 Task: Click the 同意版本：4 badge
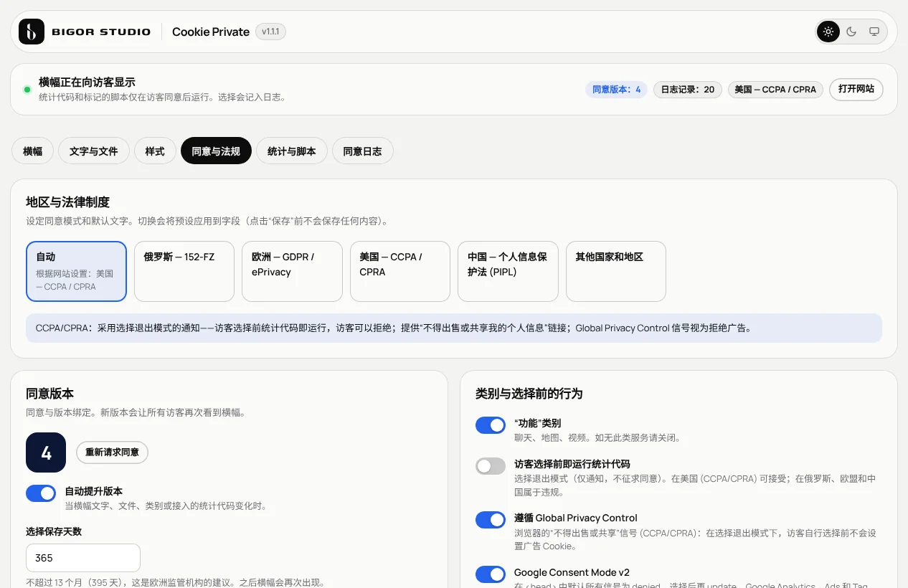coord(616,90)
